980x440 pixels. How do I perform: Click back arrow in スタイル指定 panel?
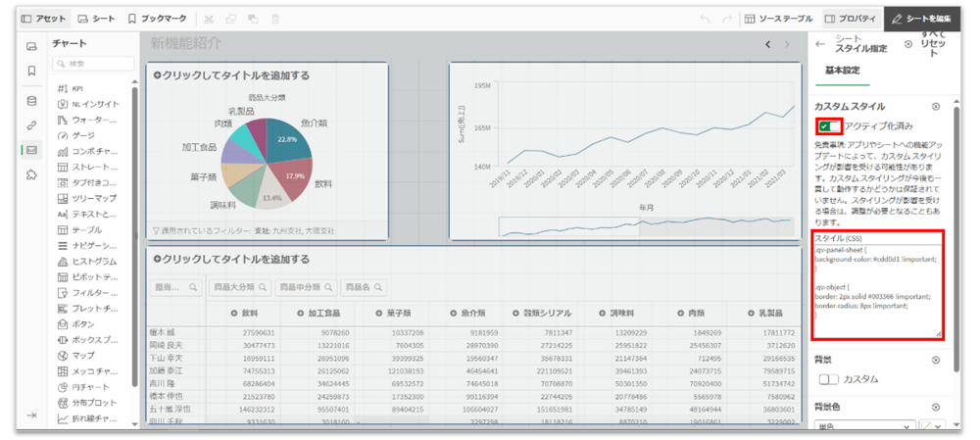[x=820, y=43]
